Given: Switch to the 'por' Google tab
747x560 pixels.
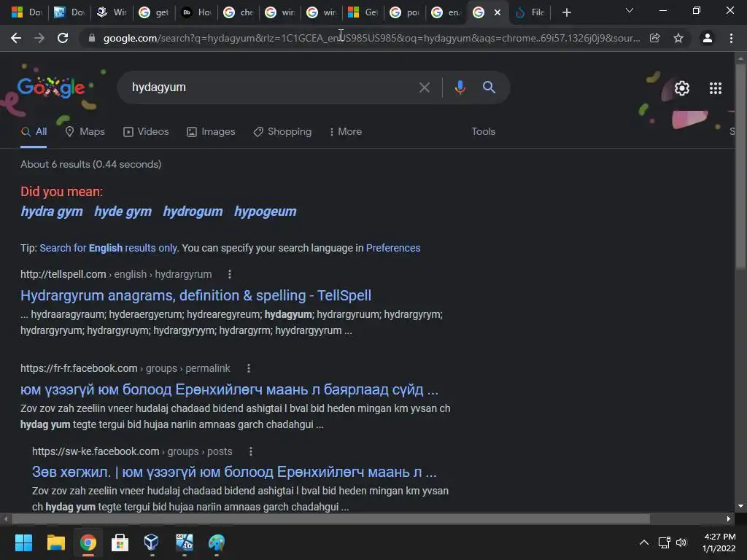Looking at the screenshot, I should (405, 13).
